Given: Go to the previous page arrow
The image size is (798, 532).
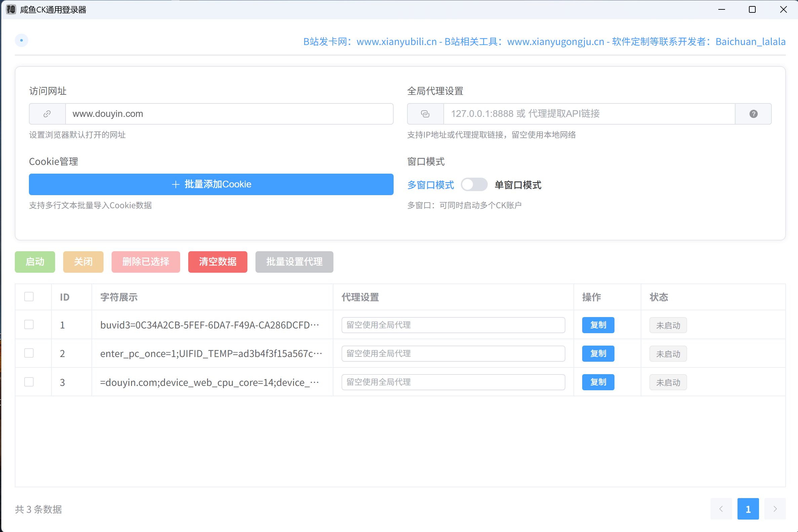Looking at the screenshot, I should pyautogui.click(x=721, y=509).
